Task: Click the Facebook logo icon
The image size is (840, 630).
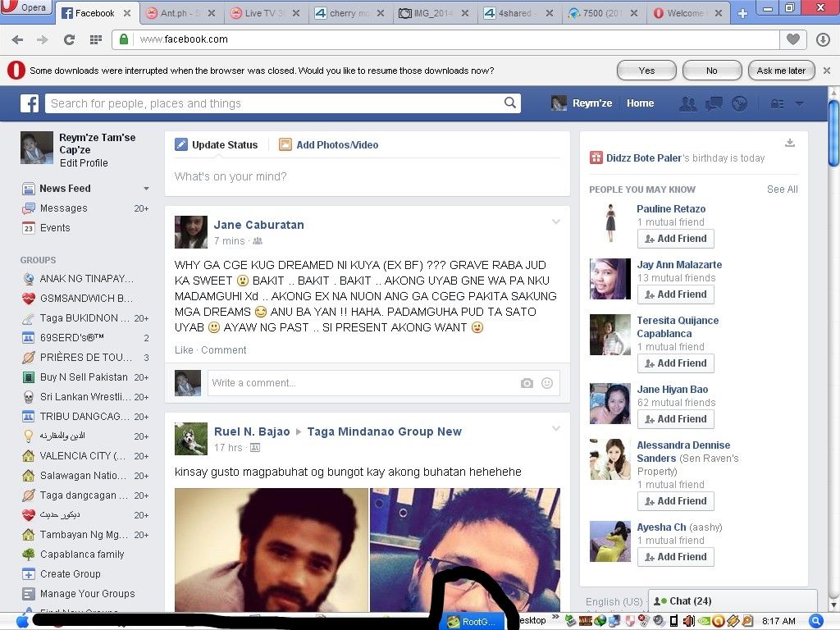Action: (x=30, y=103)
